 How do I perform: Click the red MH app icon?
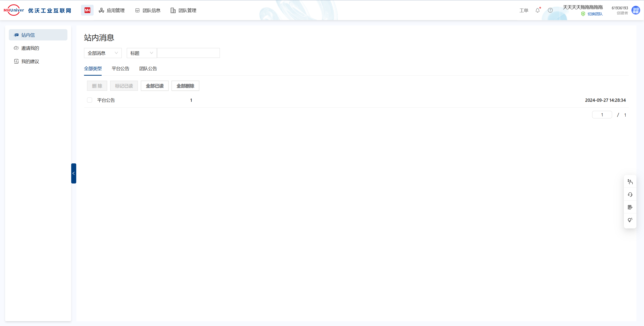[x=87, y=10]
